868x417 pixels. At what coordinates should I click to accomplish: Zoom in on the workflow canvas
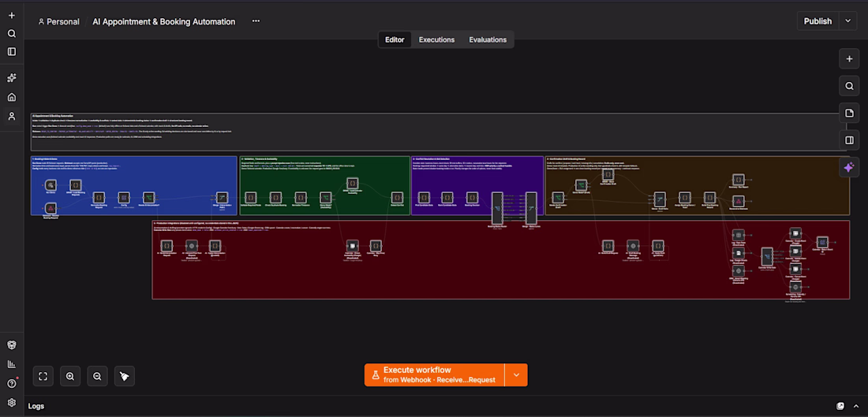(70, 376)
